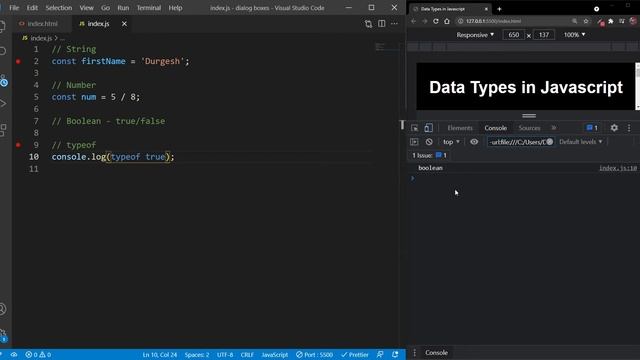640x360 pixels.
Task: Expand more DevTools tabs chevron
Action: click(x=553, y=128)
